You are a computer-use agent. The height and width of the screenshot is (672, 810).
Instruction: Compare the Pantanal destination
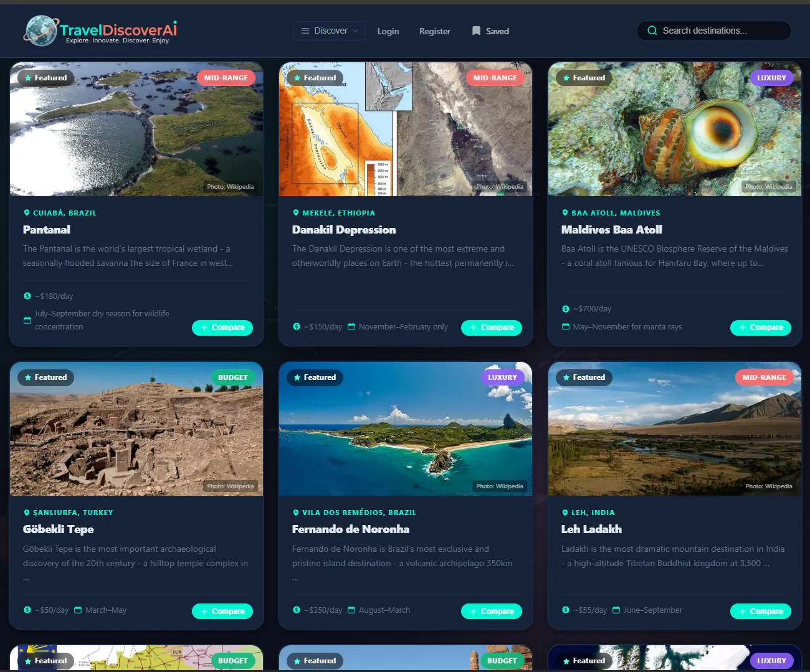222,328
